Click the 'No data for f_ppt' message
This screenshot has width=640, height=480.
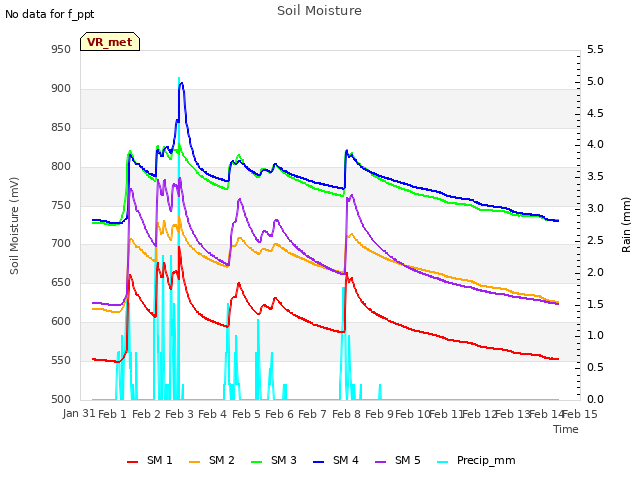pos(49,15)
